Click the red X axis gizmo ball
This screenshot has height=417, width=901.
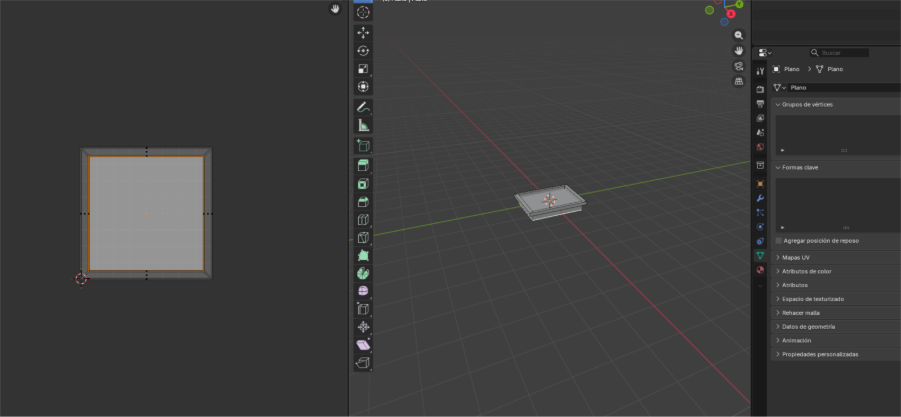(731, 14)
